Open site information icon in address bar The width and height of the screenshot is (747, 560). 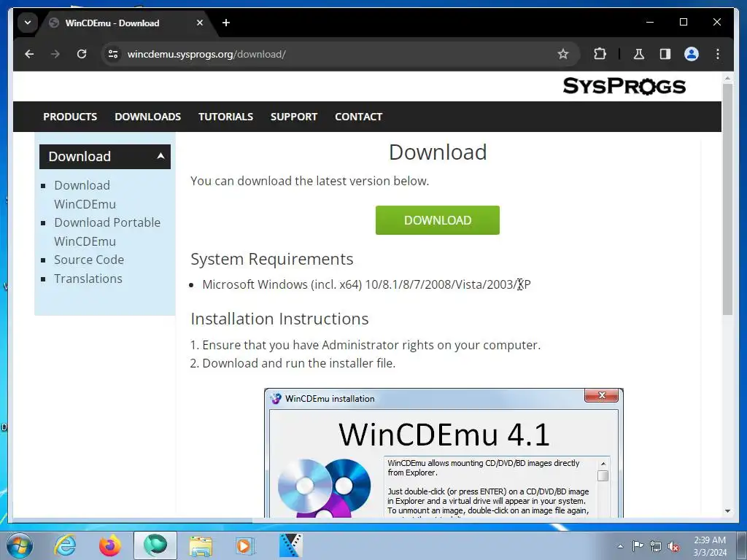coord(113,54)
